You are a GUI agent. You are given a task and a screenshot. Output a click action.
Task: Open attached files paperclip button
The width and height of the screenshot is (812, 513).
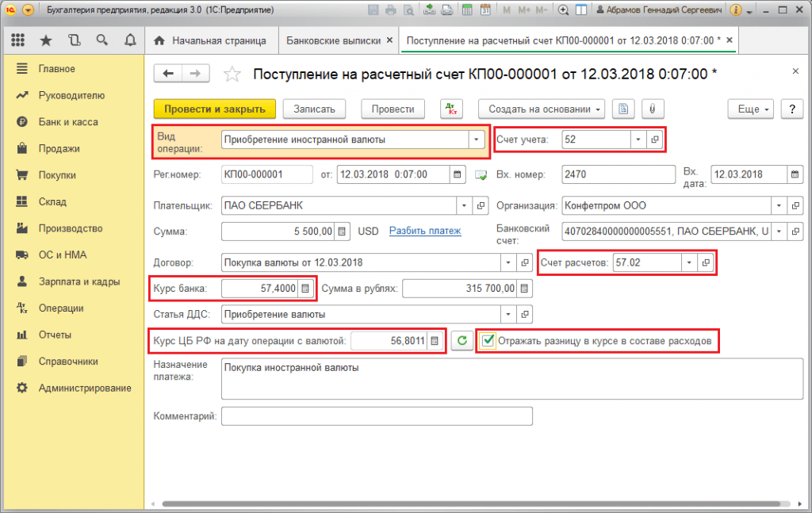tap(653, 109)
